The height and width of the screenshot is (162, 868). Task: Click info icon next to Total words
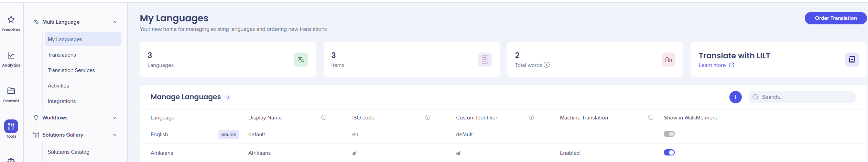coord(547,65)
